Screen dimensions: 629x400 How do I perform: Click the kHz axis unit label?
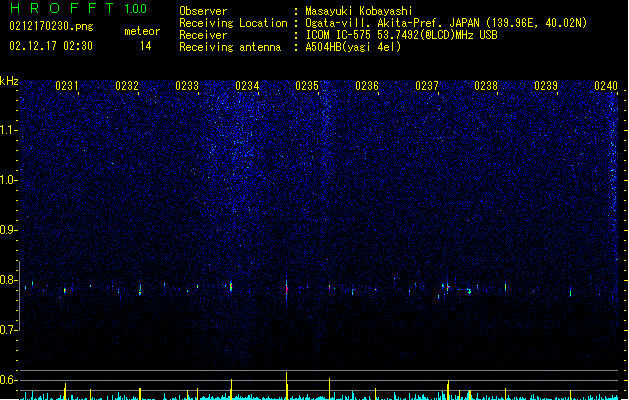9,81
